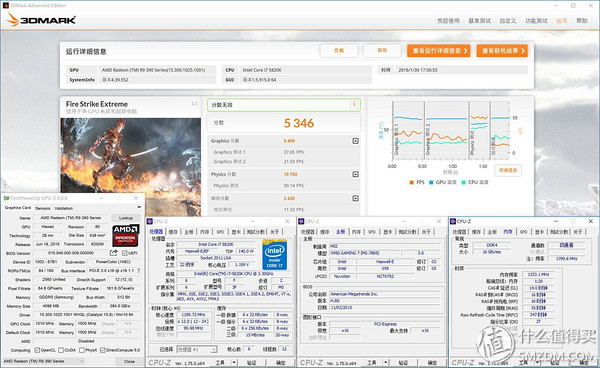Click the X99S GAMING 7 model field in CPU-Z
600x368 pixels.
click(365, 253)
